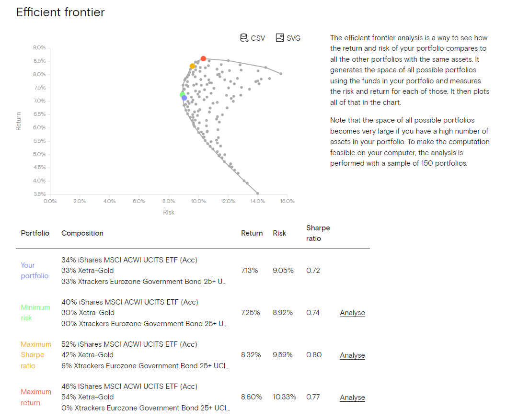The width and height of the screenshot is (518, 420).
Task: Click the CSV export label
Action: [258, 38]
